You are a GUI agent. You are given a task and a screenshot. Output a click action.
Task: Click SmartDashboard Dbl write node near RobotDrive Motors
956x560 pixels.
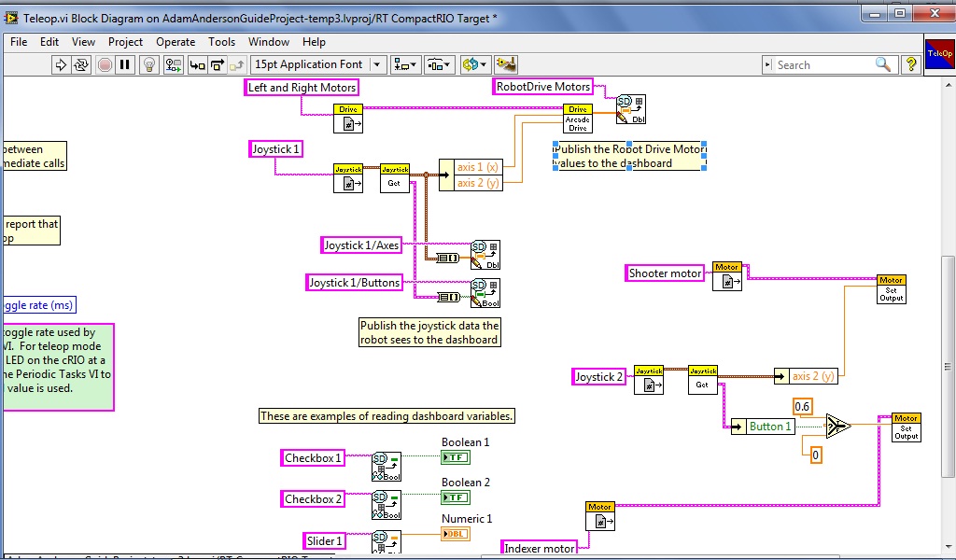(x=630, y=110)
